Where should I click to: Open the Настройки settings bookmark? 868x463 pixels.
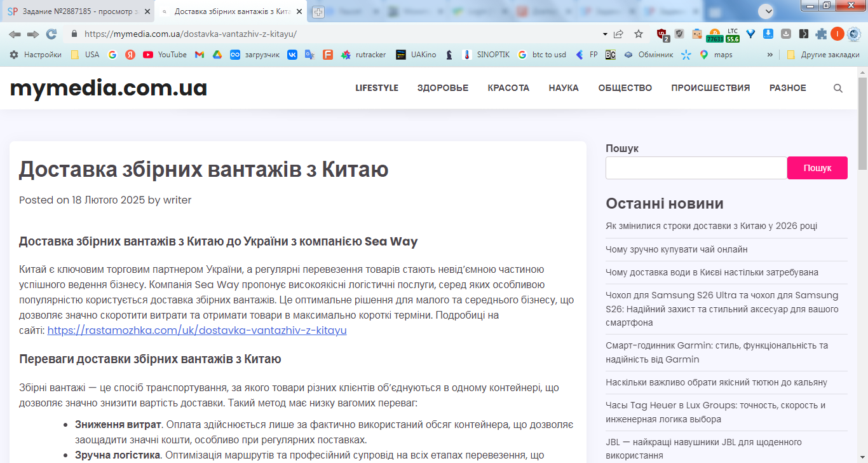[x=36, y=55]
